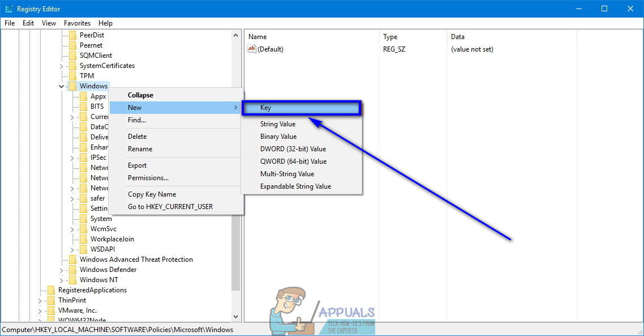Click the System folder icon
The width and height of the screenshot is (644, 336).
click(x=83, y=219)
